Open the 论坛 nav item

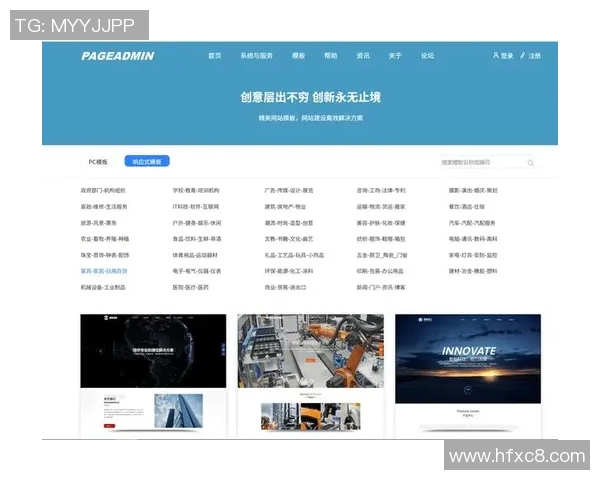[x=427, y=56]
